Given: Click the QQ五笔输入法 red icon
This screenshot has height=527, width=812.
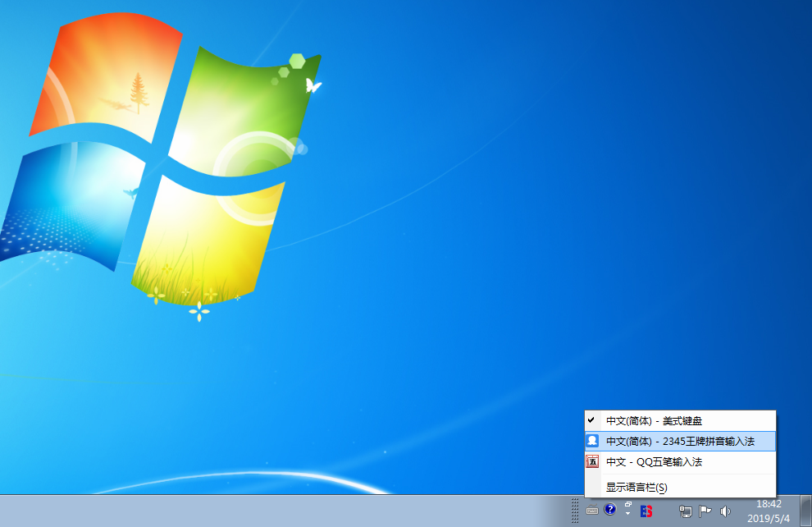Looking at the screenshot, I should (594, 462).
